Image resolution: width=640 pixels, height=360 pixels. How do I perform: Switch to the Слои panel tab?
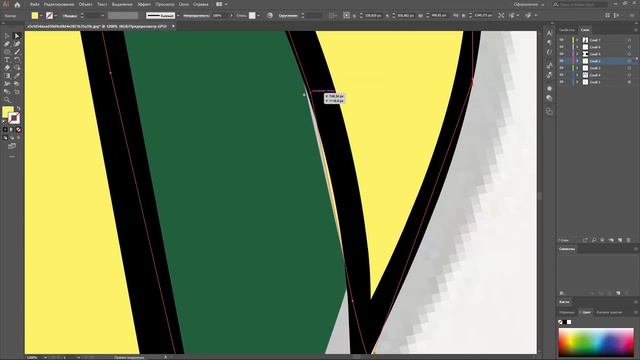pyautogui.click(x=585, y=30)
